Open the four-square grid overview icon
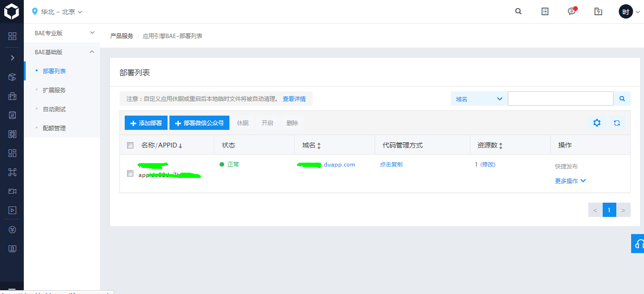 pyautogui.click(x=12, y=36)
